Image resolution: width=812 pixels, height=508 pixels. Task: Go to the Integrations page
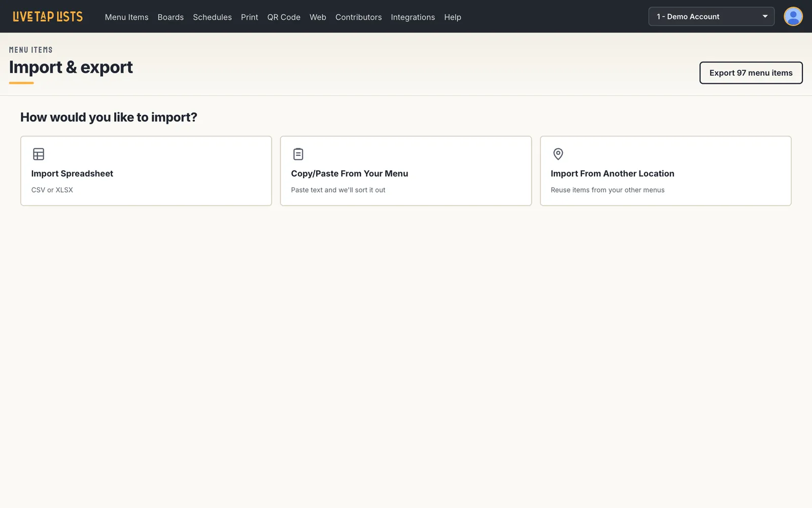tap(413, 17)
